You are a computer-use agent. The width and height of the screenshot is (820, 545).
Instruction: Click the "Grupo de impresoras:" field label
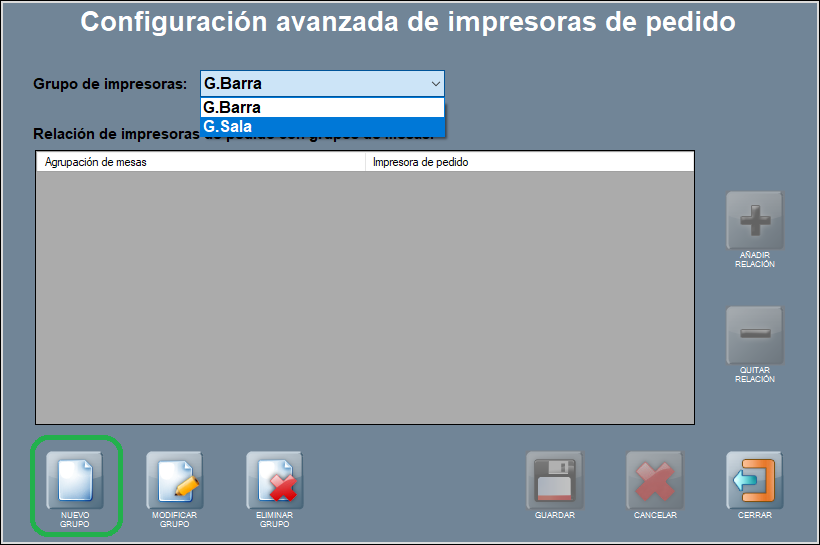tap(110, 84)
